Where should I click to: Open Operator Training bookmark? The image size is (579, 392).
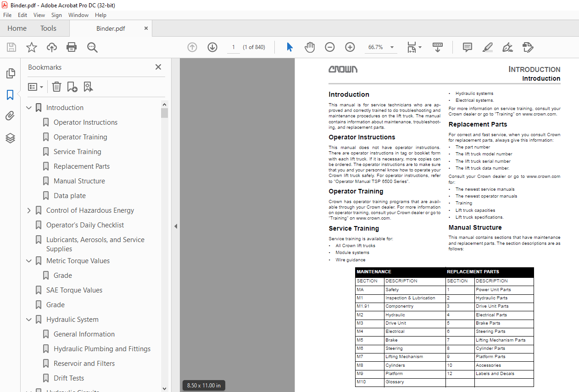click(x=80, y=137)
